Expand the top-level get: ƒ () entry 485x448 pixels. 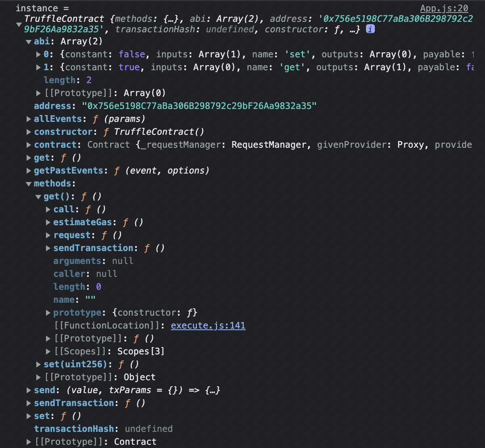coord(29,158)
